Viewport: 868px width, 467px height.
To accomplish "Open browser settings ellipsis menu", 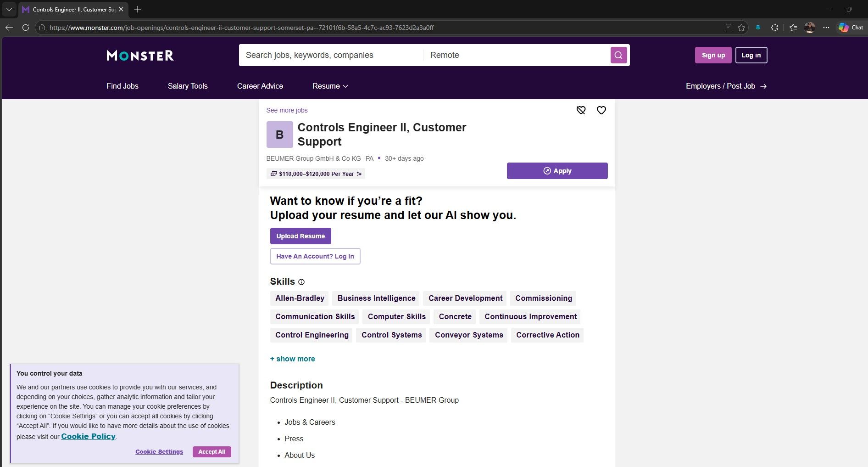I will click(x=826, y=28).
